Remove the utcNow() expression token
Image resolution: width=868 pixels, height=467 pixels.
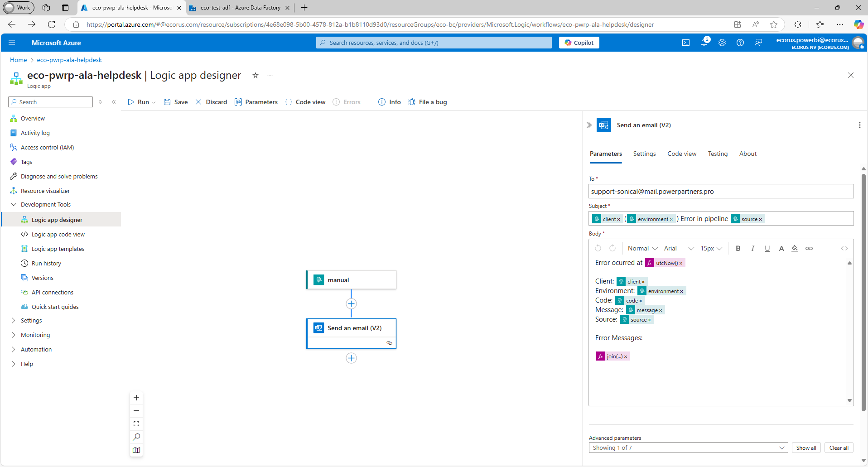pos(680,263)
